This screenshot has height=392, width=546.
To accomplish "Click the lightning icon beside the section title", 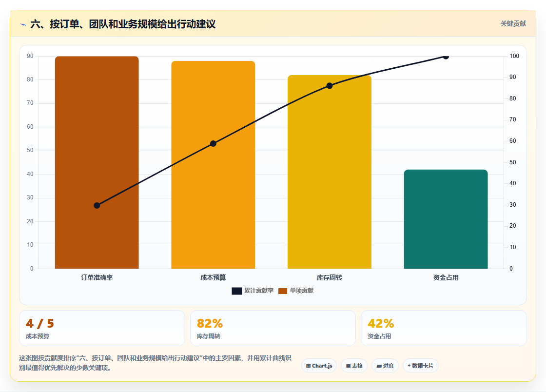I will (x=23, y=24).
